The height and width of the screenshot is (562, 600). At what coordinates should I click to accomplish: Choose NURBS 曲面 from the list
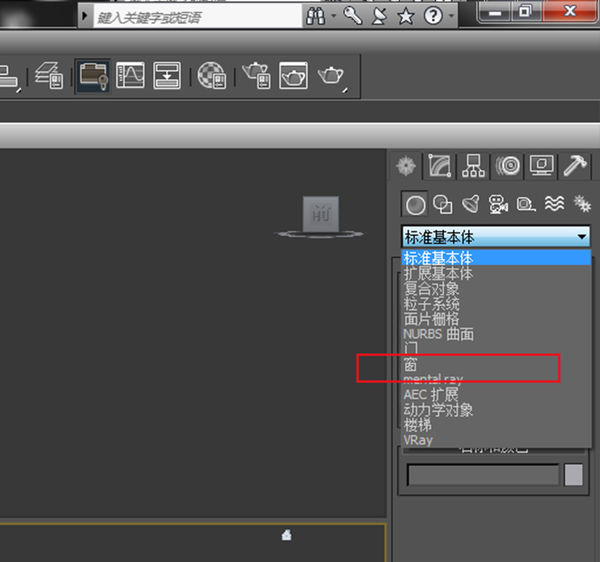click(496, 334)
